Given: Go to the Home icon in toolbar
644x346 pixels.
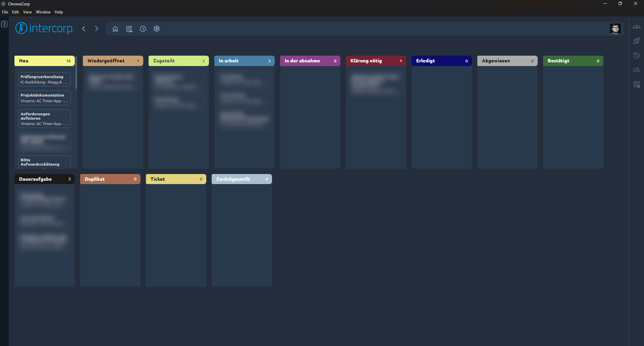Looking at the screenshot, I should point(115,29).
